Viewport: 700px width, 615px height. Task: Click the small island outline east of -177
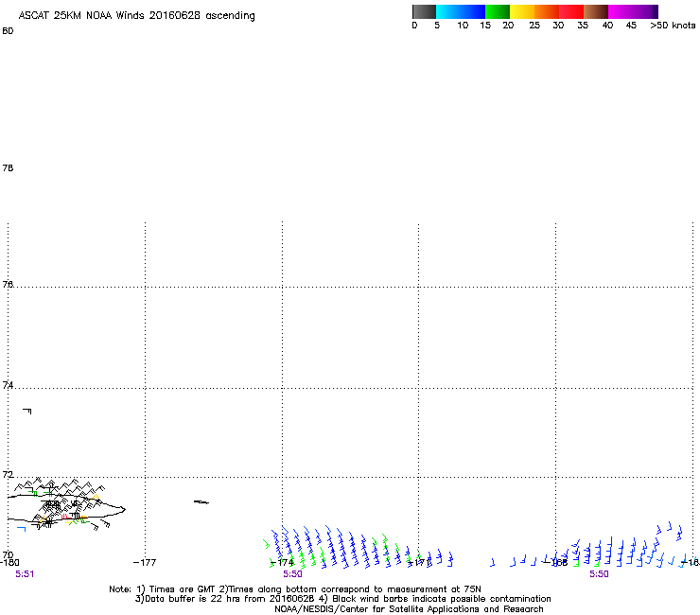click(x=201, y=502)
